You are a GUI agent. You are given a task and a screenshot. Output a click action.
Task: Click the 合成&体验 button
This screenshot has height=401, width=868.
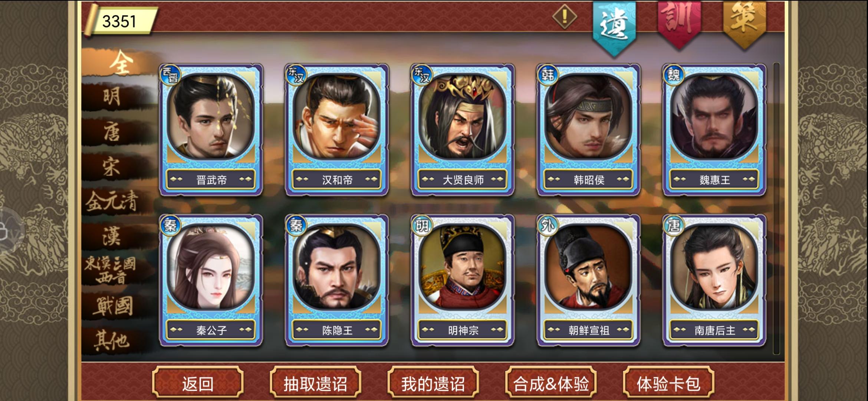(551, 383)
